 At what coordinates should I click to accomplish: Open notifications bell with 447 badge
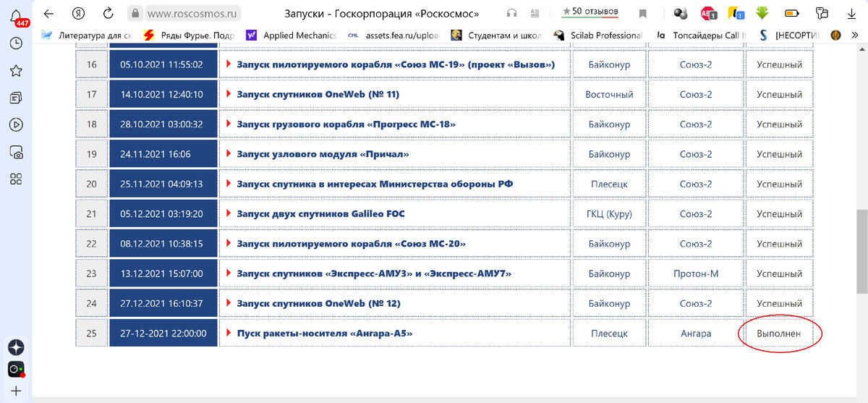pos(16,16)
